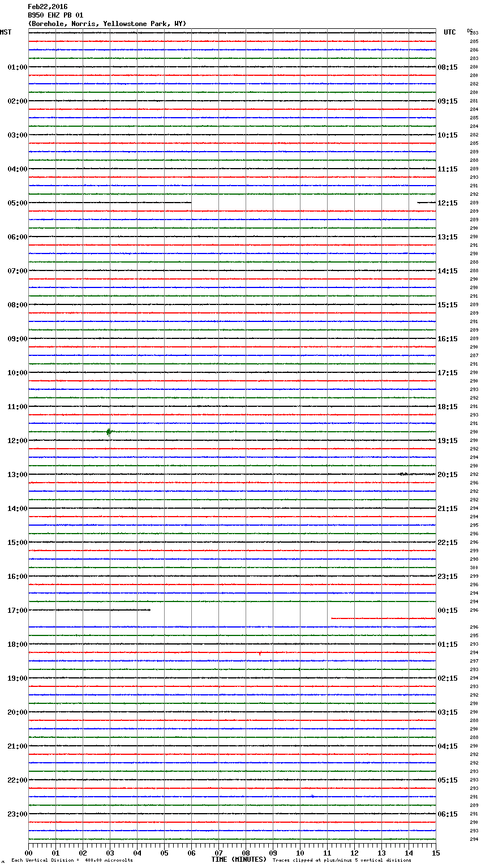Select the 05:00 MST hour label

18,203
